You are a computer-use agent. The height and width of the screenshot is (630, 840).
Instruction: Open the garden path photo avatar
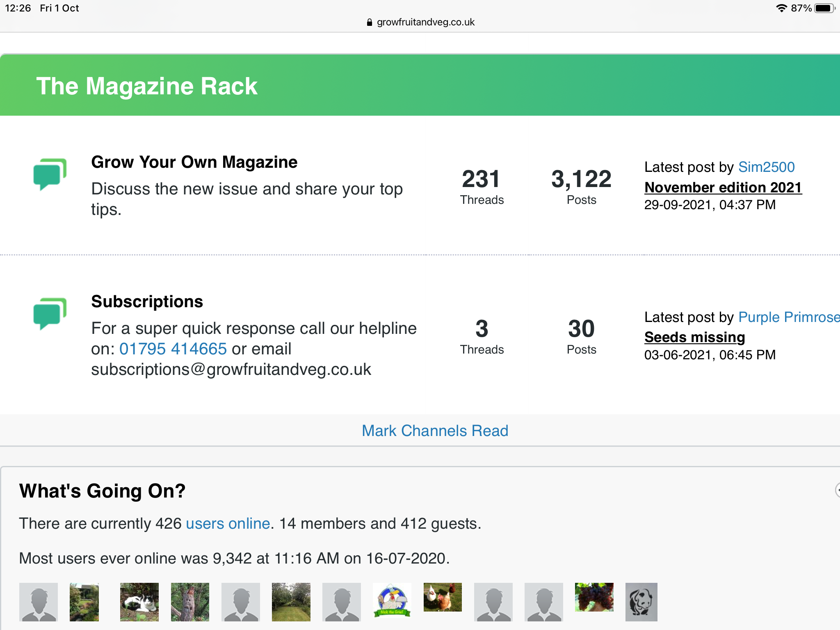click(84, 602)
